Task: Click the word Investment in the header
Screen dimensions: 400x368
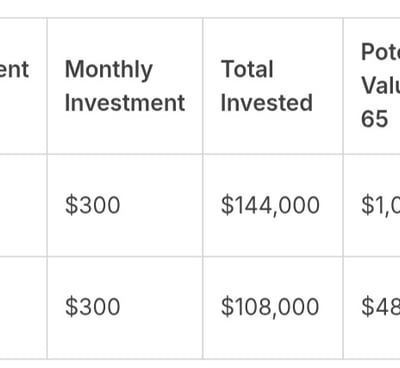Action: tap(125, 103)
